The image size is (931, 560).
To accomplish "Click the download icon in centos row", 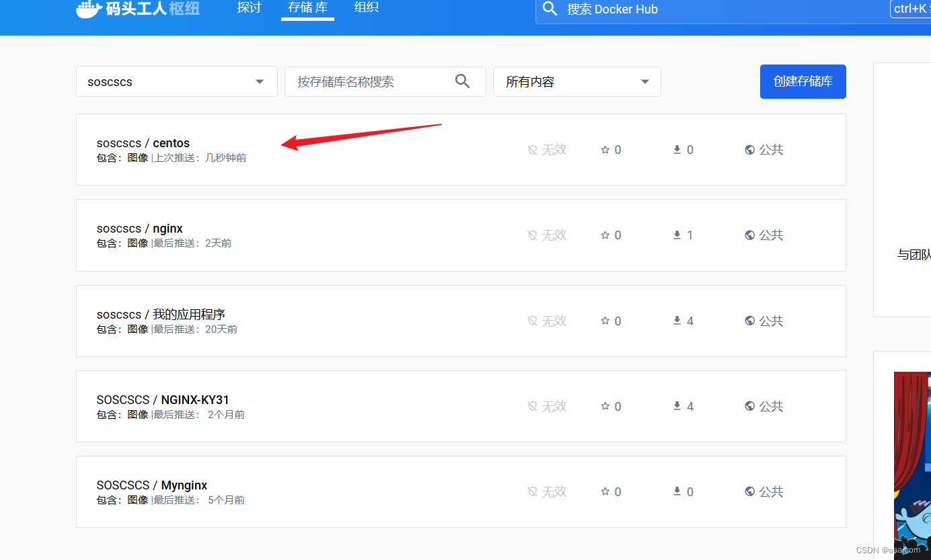I will click(677, 149).
